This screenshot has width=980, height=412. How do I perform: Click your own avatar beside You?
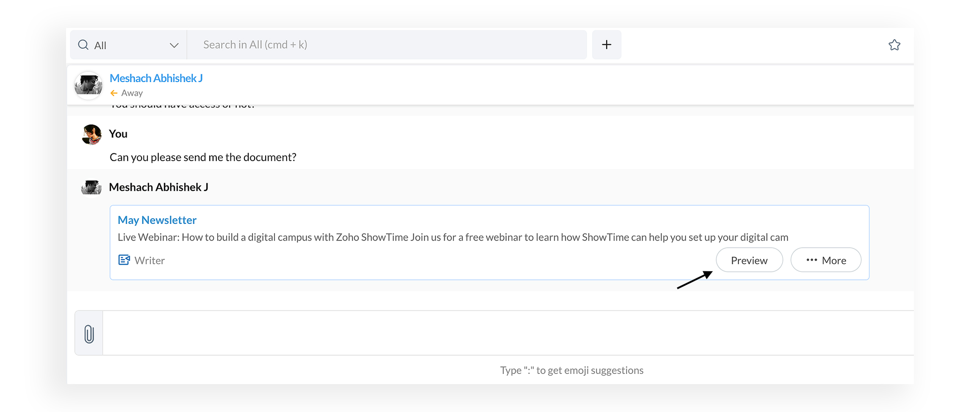pyautogui.click(x=91, y=135)
